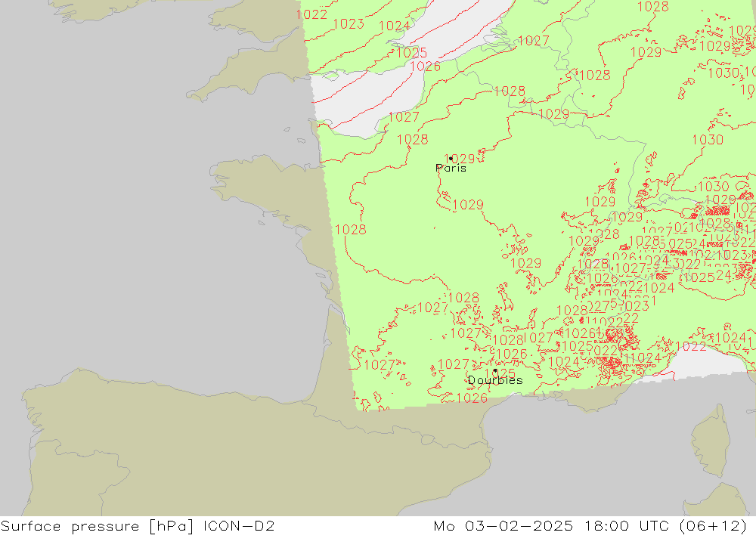The width and height of the screenshot is (756, 554).
Task: Click the 1022 label near Mediterranean coast
Action: 690,347
